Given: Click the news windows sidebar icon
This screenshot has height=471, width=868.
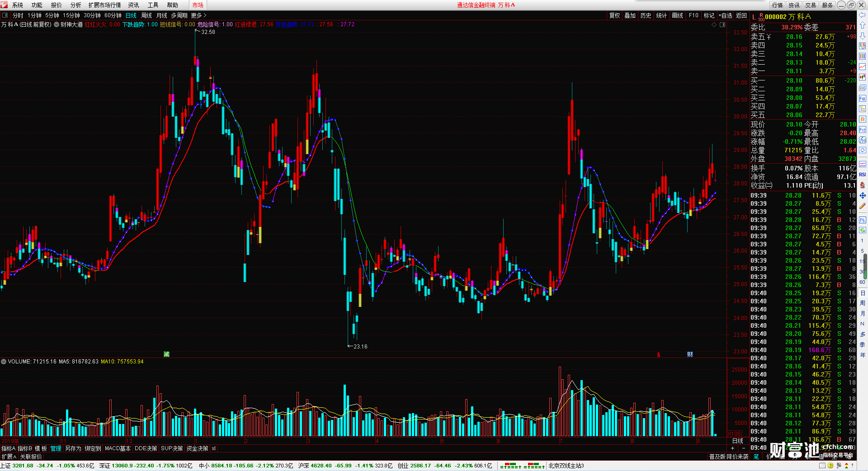Looking at the screenshot, I should 863,88.
